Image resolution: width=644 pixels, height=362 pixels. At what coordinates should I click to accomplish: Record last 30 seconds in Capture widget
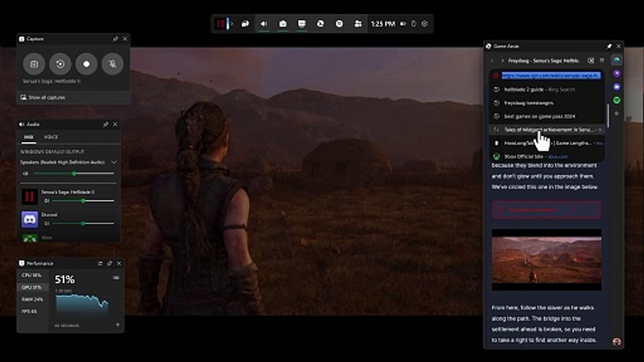click(60, 64)
